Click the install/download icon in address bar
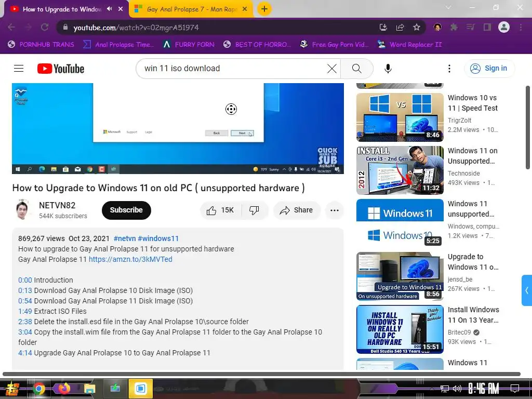 click(x=383, y=27)
